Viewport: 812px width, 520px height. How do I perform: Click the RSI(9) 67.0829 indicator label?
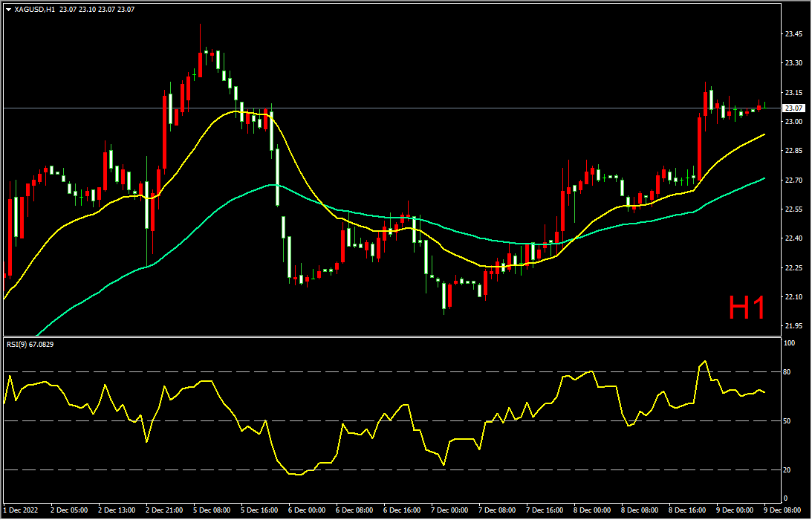tap(30, 343)
